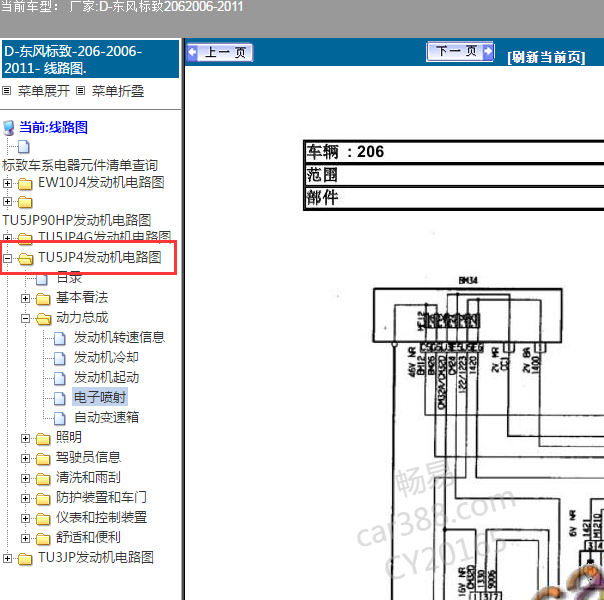Viewport: 604px width, 600px height.
Task: Open TU3JP发动机电路图 entry
Action: (x=96, y=557)
